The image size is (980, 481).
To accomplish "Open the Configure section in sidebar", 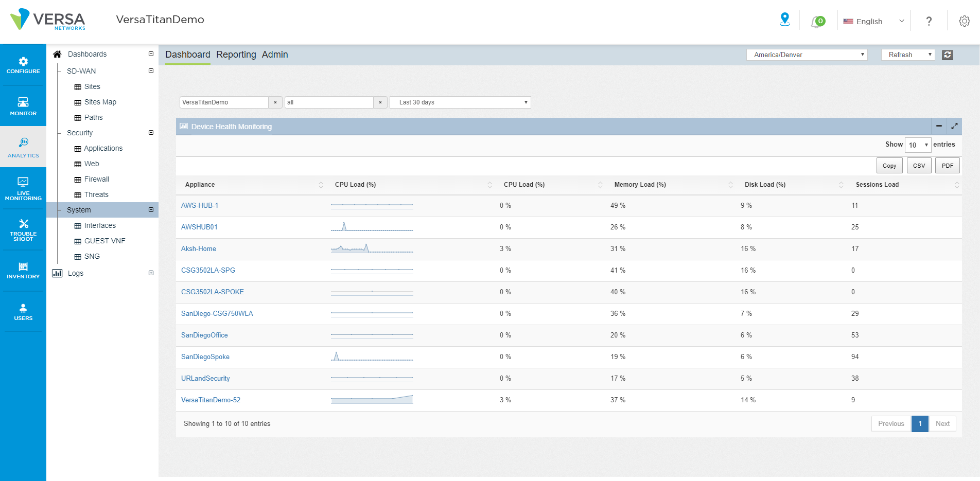I will [x=23, y=65].
